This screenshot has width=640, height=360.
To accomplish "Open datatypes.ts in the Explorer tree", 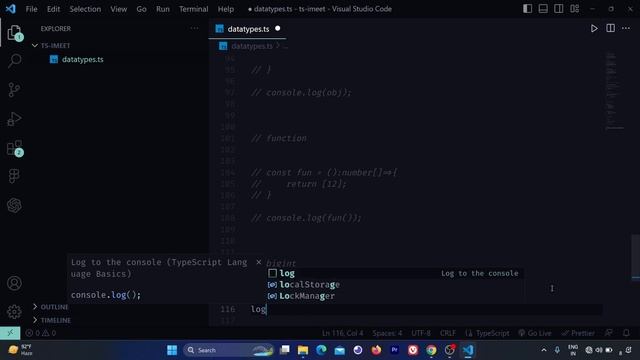I will point(82,60).
